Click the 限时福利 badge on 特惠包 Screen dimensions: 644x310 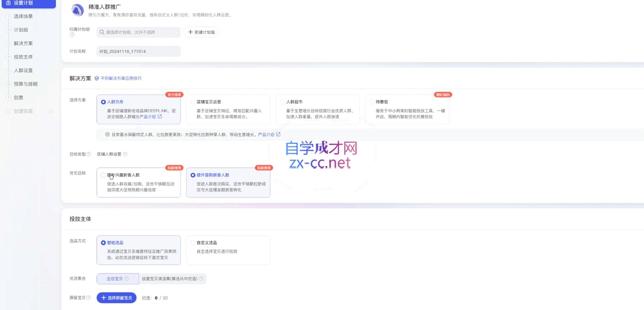[443, 95]
